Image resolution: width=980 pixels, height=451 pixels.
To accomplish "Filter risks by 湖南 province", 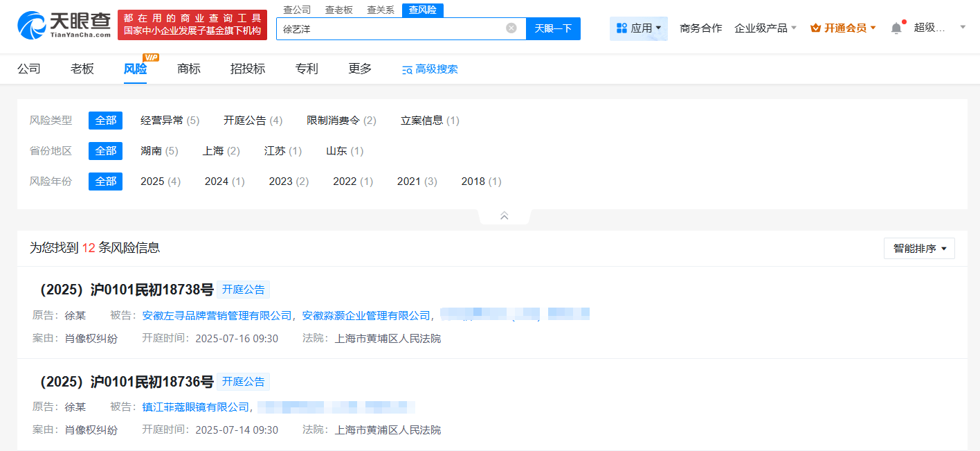I will 158,150.
